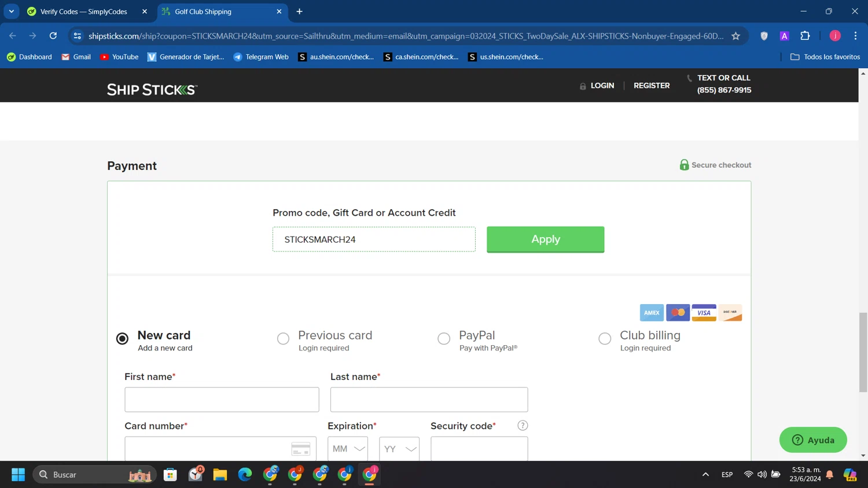This screenshot has height=488, width=868.
Task: Open the ESP language indicator
Action: [x=727, y=475]
